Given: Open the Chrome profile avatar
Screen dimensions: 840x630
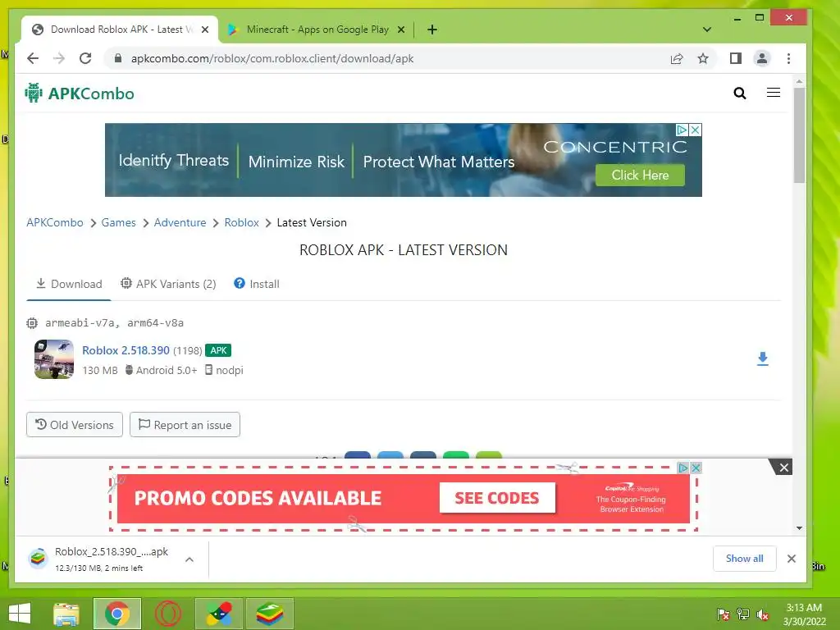Looking at the screenshot, I should pos(762,58).
